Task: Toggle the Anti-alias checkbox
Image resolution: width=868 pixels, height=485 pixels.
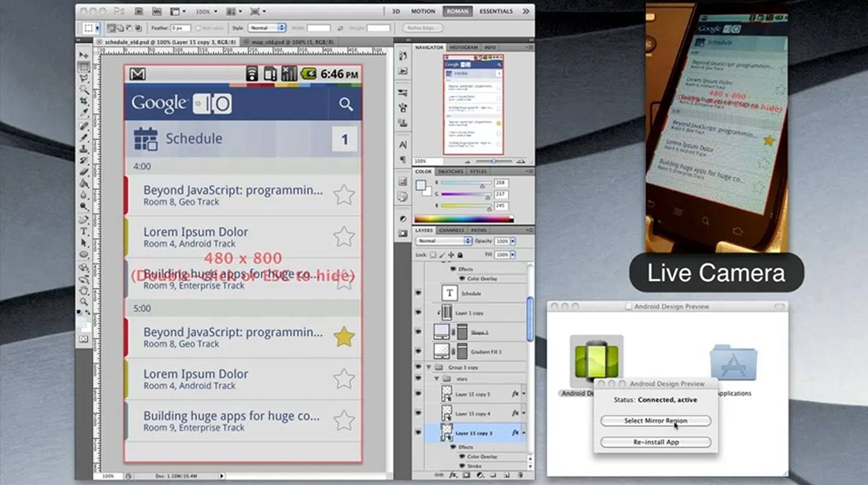Action: tap(198, 28)
